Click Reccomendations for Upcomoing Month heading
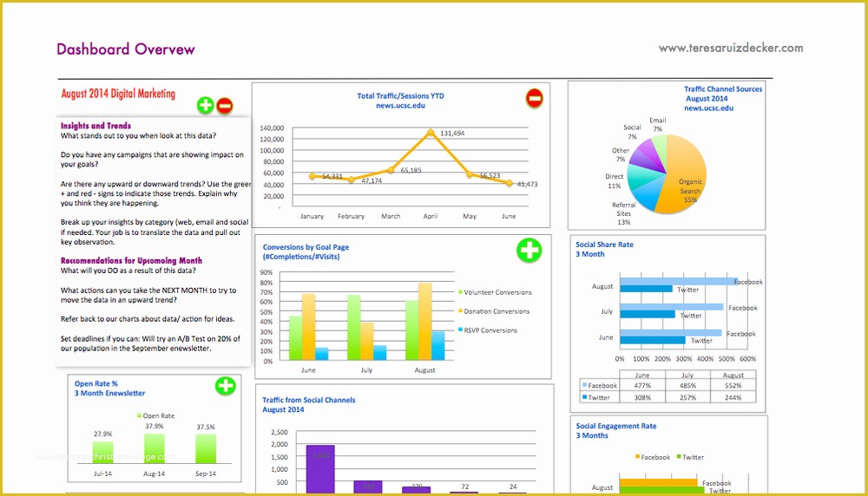This screenshot has height=496, width=868. [x=131, y=260]
